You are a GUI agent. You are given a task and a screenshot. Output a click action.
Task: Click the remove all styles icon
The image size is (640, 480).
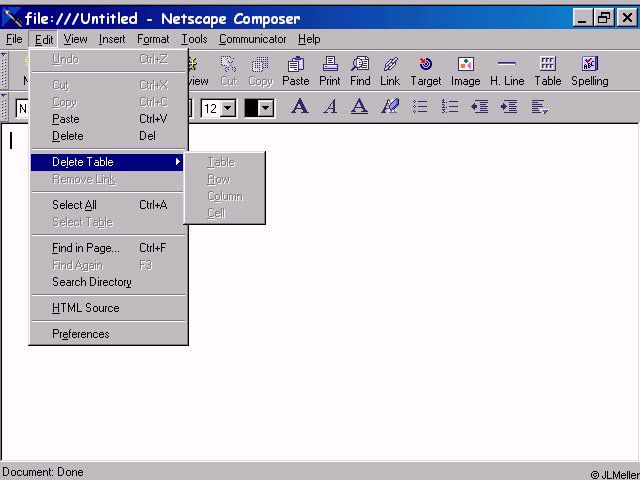(390, 107)
